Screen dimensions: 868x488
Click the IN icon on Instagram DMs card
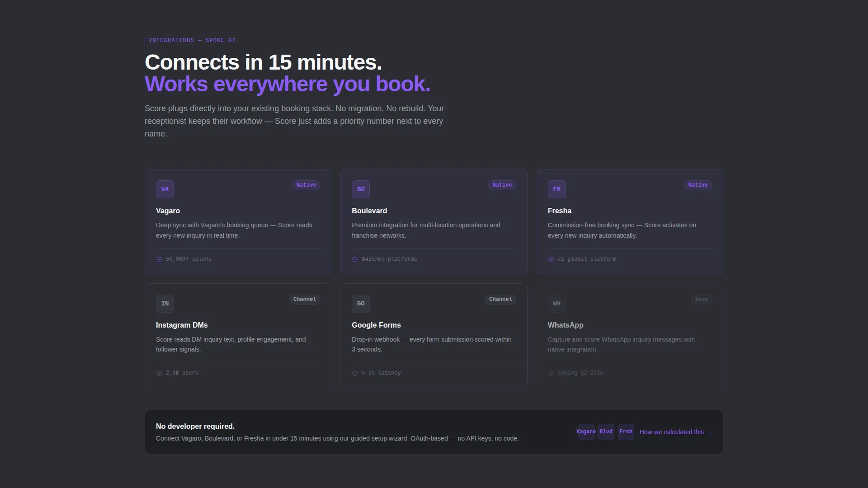point(165,304)
